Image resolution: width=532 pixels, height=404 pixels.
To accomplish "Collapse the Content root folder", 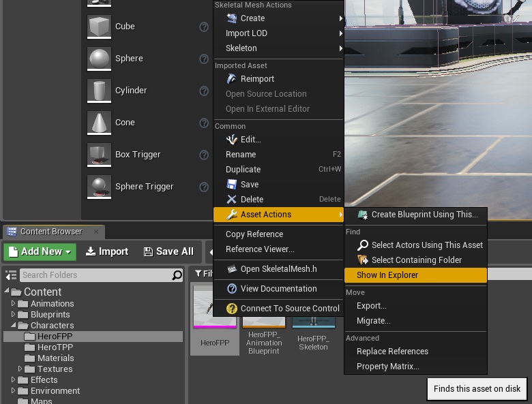I will pyautogui.click(x=7, y=291).
